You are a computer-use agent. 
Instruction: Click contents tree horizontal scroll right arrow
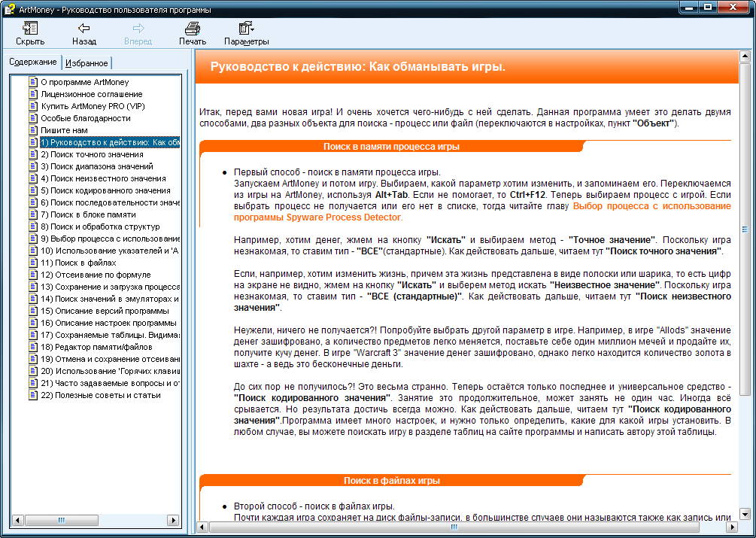click(174, 520)
